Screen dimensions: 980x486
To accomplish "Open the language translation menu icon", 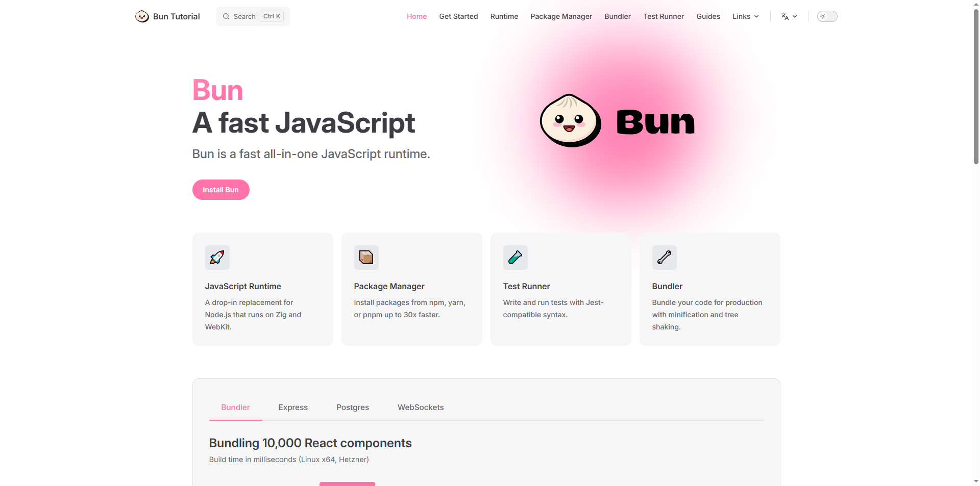I will click(x=785, y=16).
